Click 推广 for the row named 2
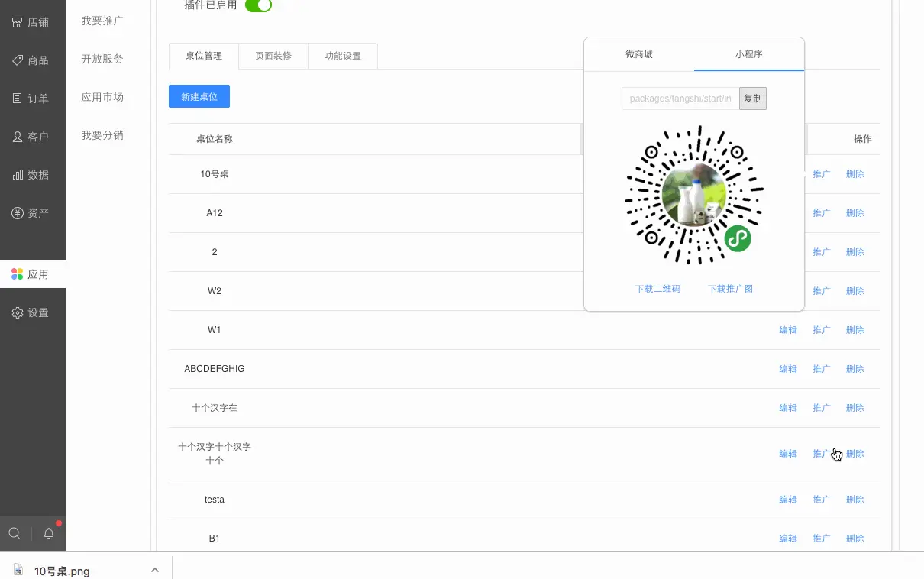The width and height of the screenshot is (924, 579). tap(822, 252)
